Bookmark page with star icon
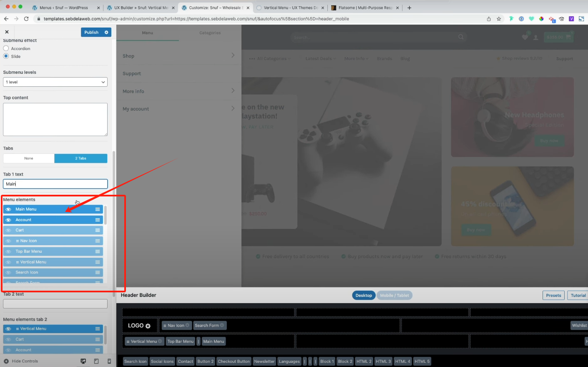 pos(499,19)
